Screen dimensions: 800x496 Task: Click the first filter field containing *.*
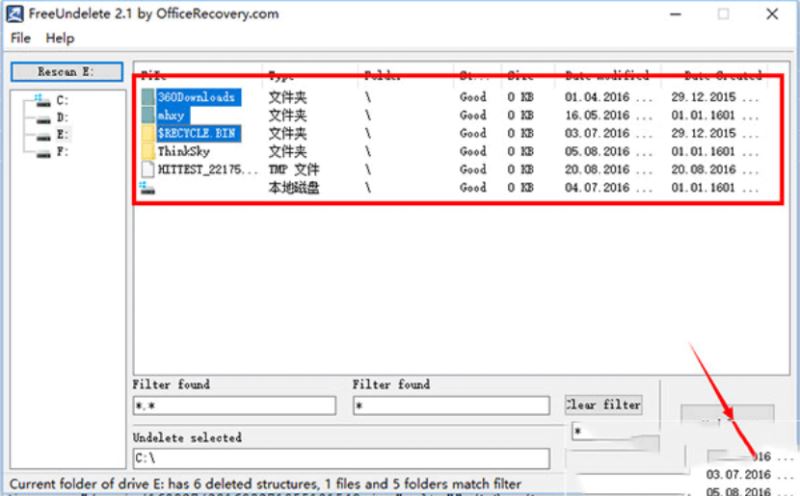coord(234,406)
